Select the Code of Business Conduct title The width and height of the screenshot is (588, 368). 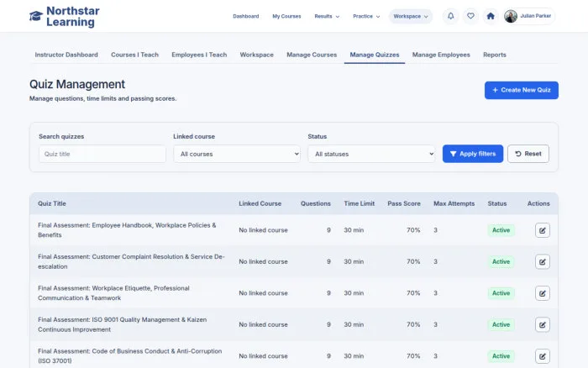(129, 356)
